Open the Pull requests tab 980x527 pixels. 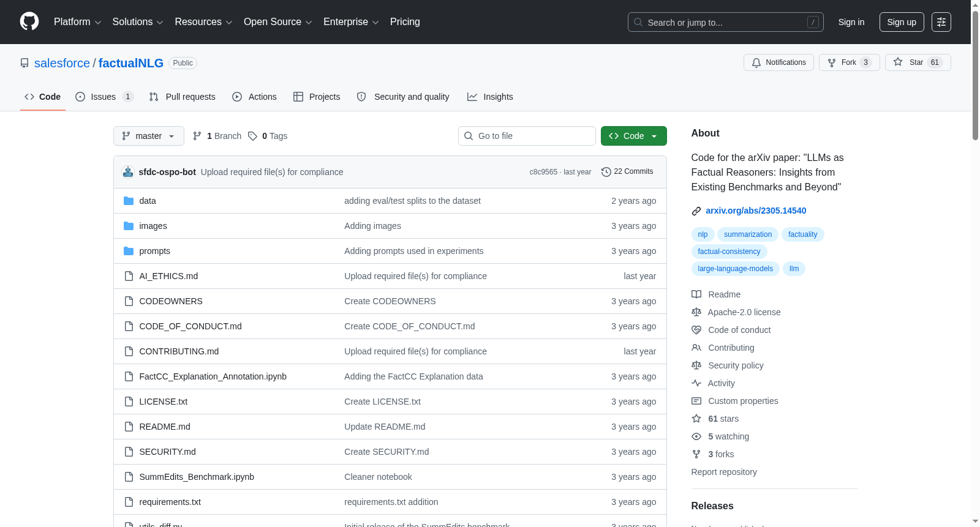pos(183,97)
